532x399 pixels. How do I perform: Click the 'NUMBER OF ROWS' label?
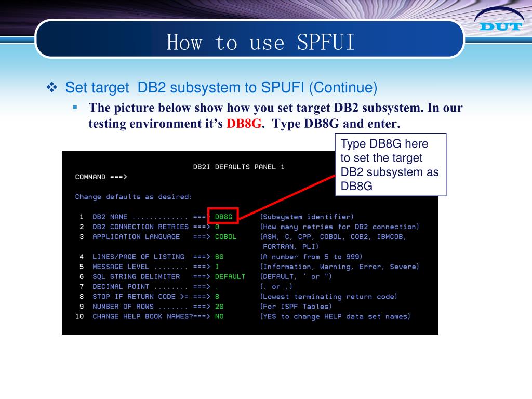(123, 307)
